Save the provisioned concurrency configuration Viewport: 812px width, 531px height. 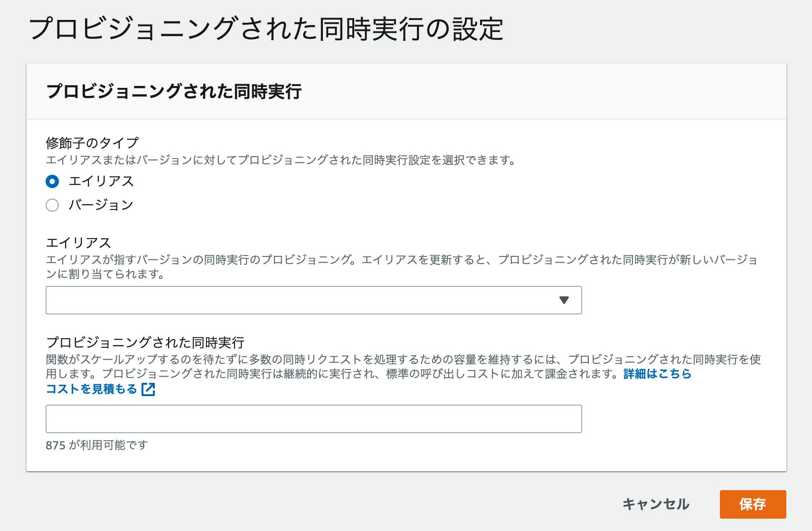coord(754,505)
